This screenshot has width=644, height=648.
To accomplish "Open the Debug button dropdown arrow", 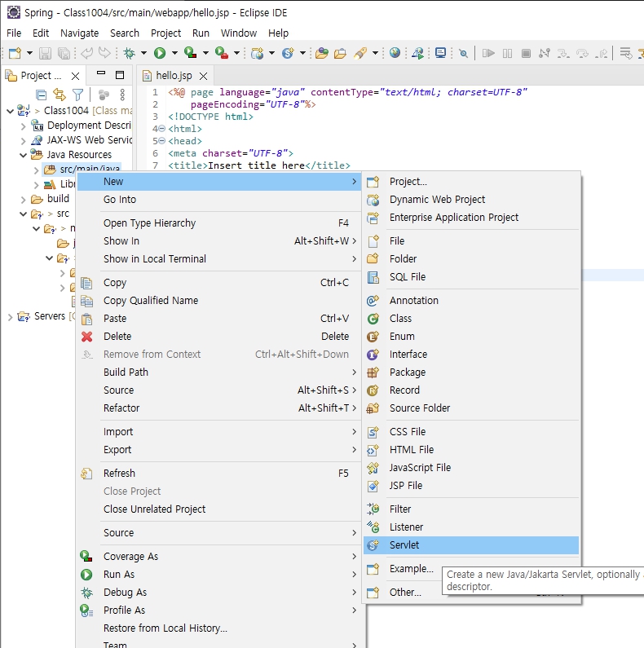I will 143,53.
